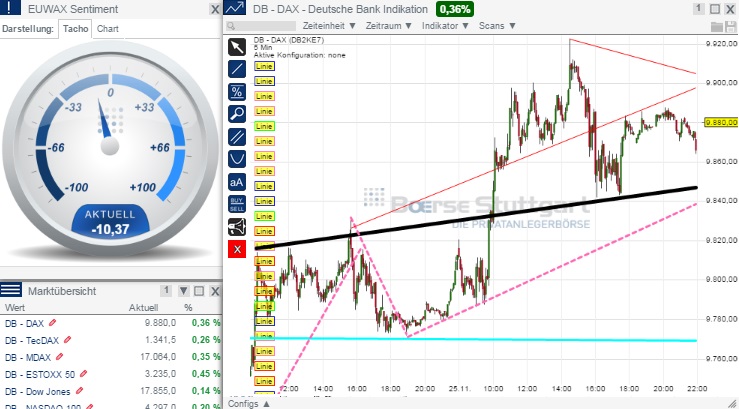Open the Zeiteinheit dropdown
Viewport: 739px width, 409px height.
point(329,26)
